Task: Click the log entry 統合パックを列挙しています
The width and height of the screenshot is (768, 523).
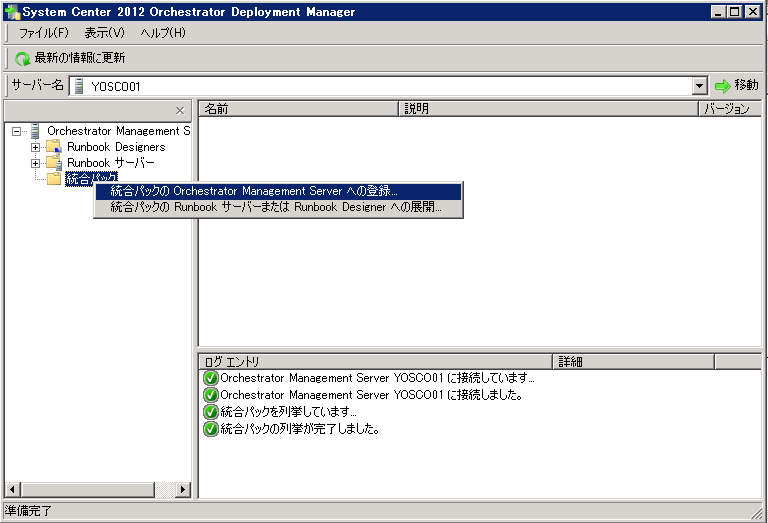Action: (x=288, y=411)
